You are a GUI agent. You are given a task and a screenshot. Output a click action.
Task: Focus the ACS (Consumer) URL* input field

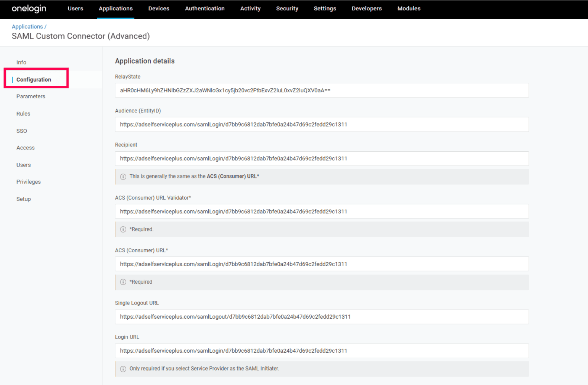pos(322,264)
